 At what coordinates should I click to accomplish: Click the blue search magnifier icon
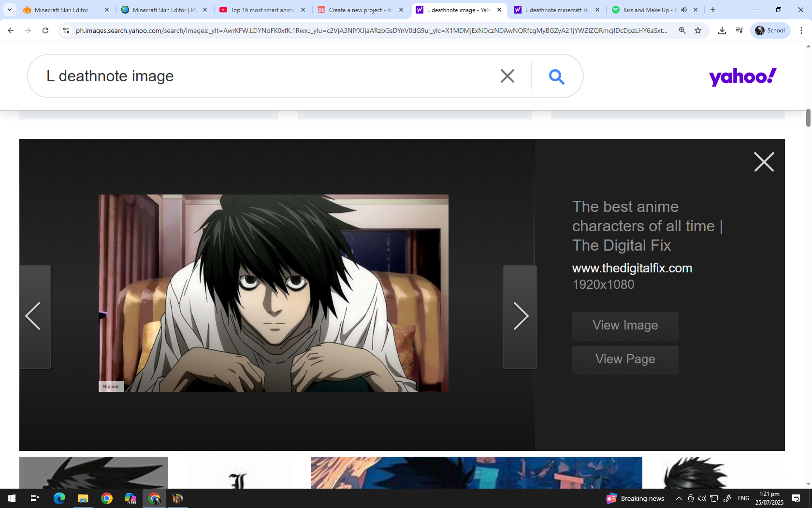[556, 76]
